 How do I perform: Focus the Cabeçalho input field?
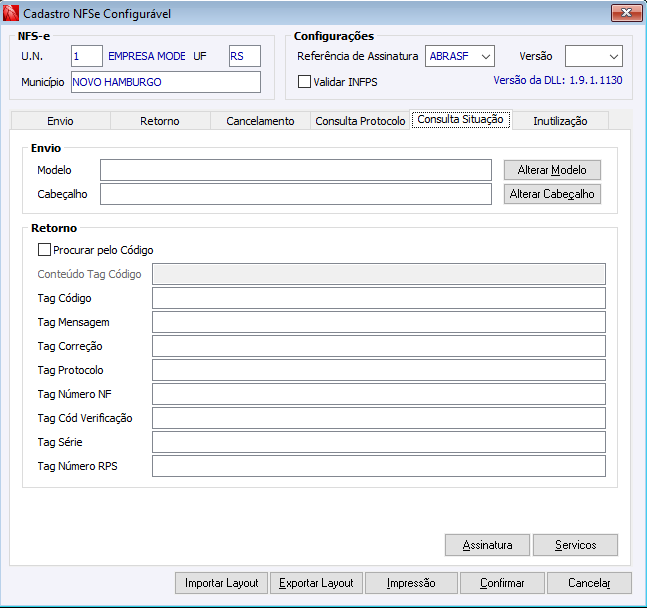[x=296, y=194]
